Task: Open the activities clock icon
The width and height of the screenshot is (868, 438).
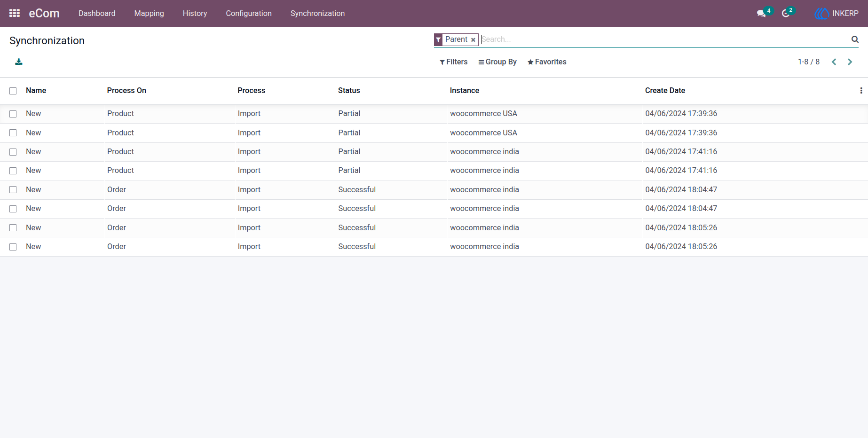Action: pos(786,14)
